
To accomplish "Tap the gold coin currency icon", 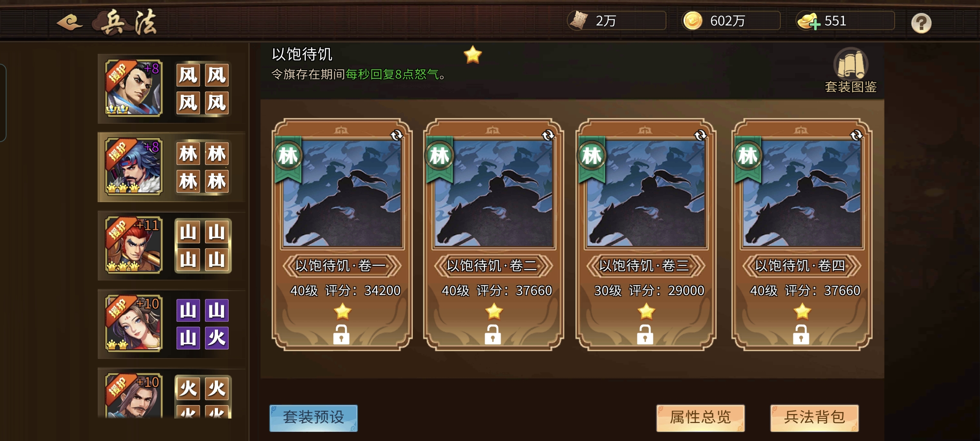I will 693,21.
